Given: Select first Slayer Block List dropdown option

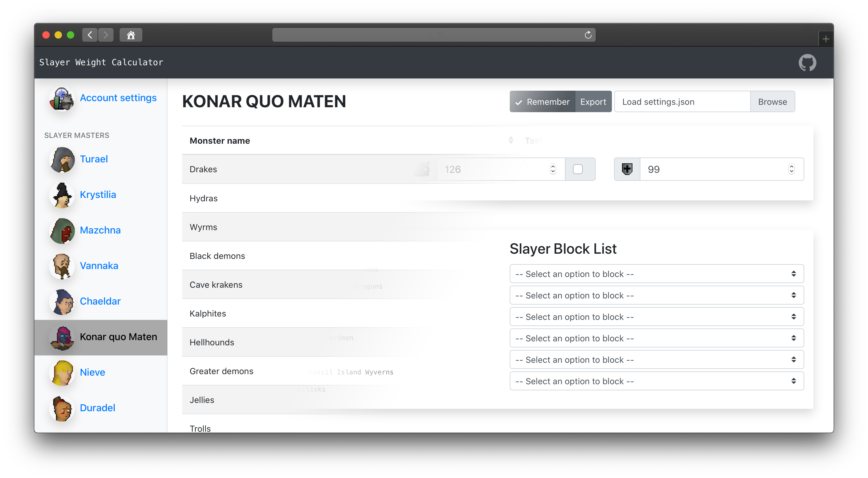Looking at the screenshot, I should 656,274.
